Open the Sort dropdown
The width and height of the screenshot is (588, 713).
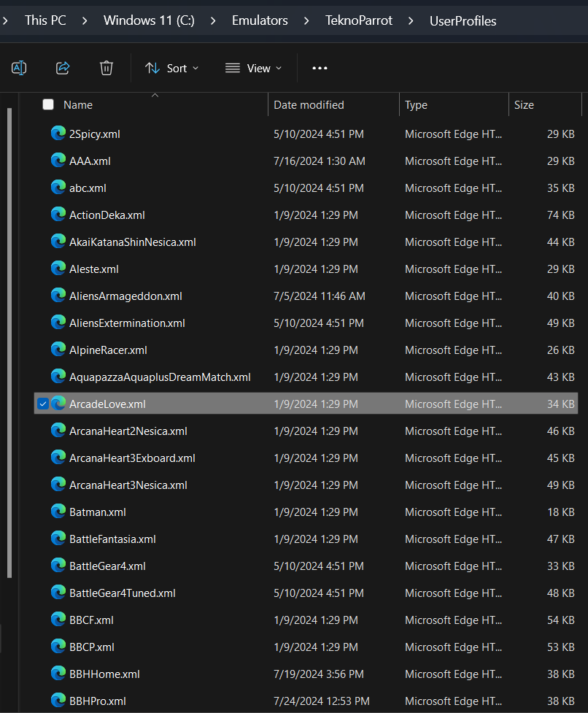[171, 68]
